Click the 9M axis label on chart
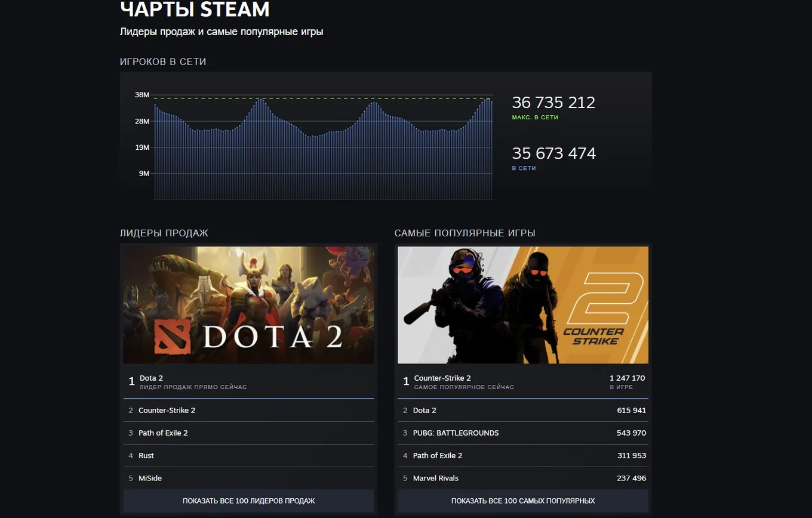This screenshot has height=518, width=812. (x=144, y=174)
